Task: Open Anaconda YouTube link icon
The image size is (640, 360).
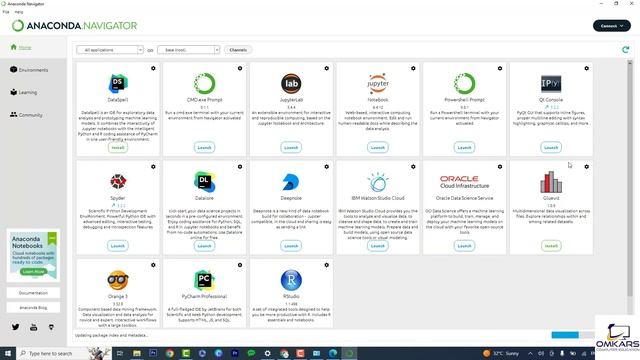Action: 33,327
